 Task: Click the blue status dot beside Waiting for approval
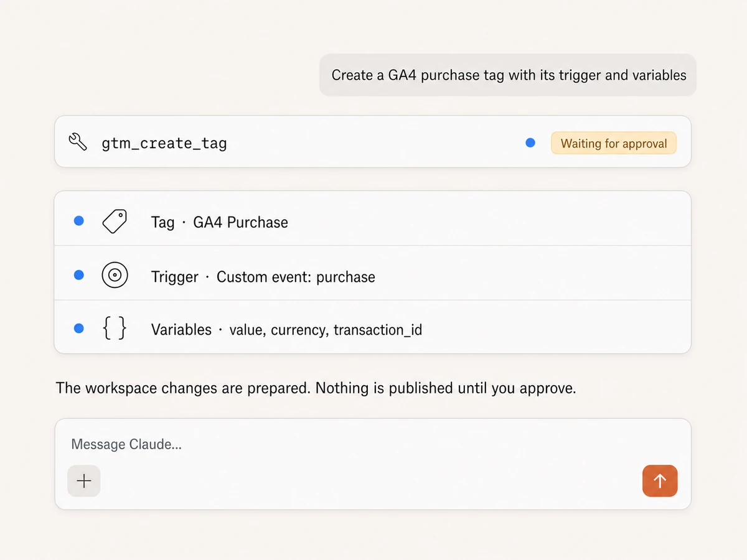click(530, 142)
